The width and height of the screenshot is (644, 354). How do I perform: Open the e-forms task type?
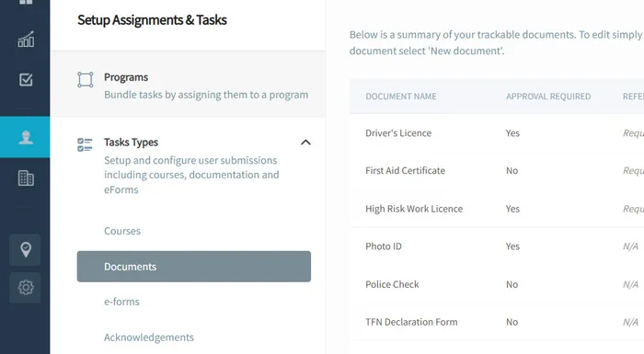[121, 302]
